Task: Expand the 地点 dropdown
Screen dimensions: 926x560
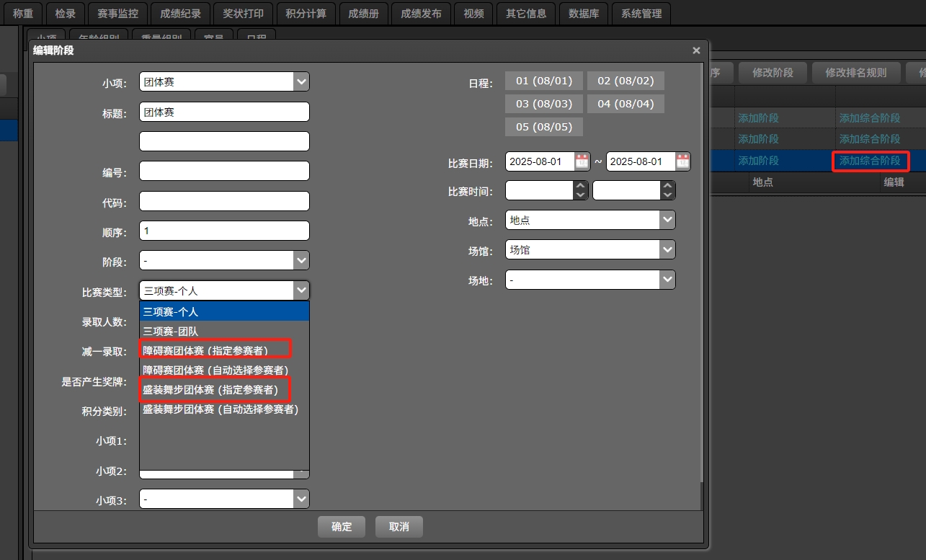Action: coord(667,220)
